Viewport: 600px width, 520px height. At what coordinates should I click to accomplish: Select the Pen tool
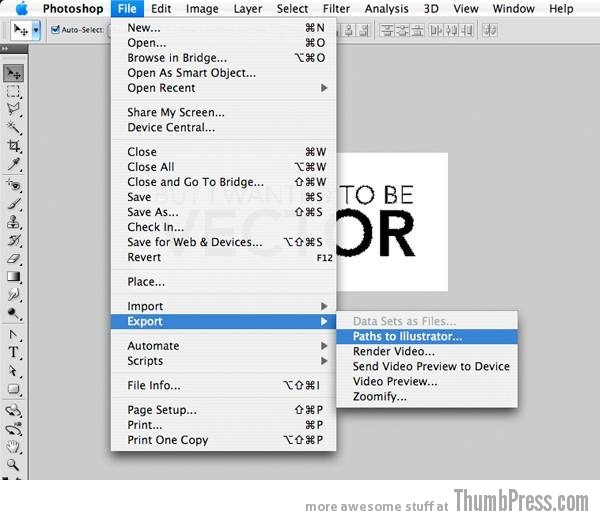(13, 335)
